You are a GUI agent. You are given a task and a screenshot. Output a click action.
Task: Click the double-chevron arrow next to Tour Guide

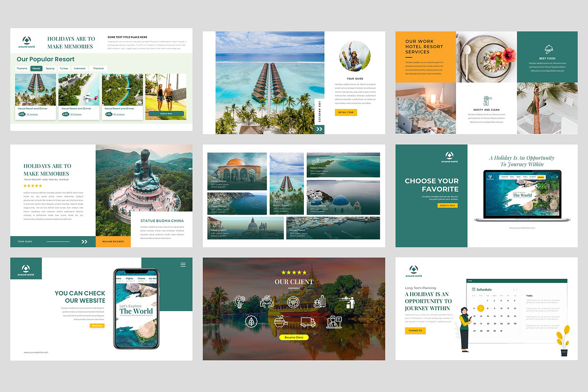pyautogui.click(x=84, y=242)
